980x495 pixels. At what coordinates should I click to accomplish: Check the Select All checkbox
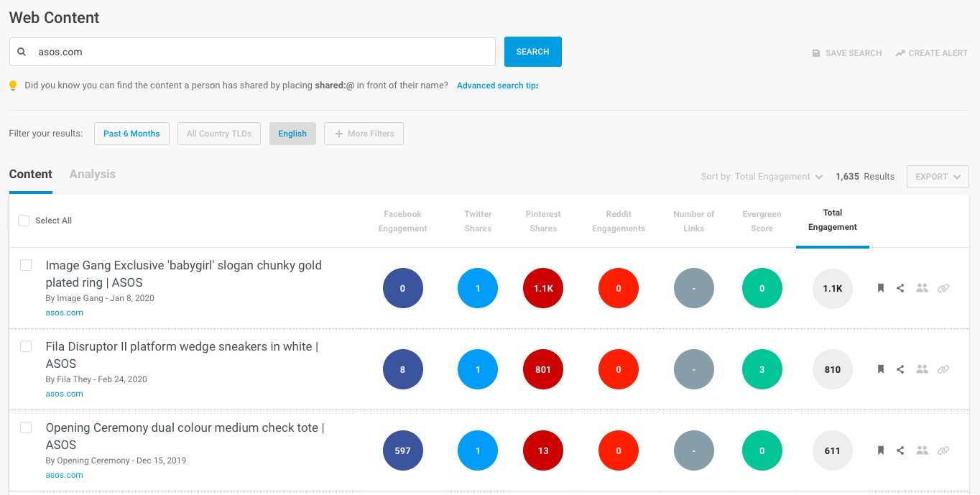click(24, 221)
